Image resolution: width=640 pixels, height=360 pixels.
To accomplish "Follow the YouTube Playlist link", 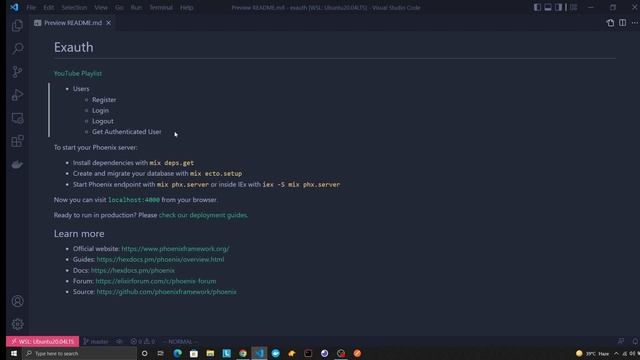I will (x=78, y=73).
